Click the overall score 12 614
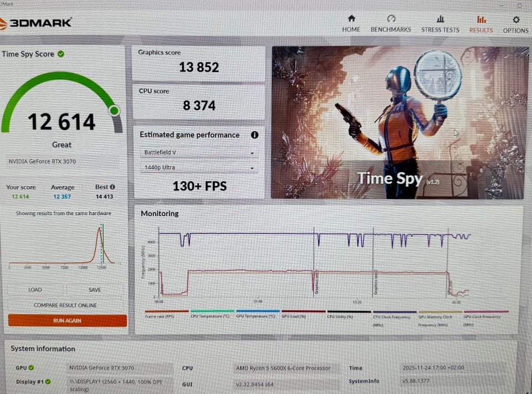 click(x=62, y=122)
